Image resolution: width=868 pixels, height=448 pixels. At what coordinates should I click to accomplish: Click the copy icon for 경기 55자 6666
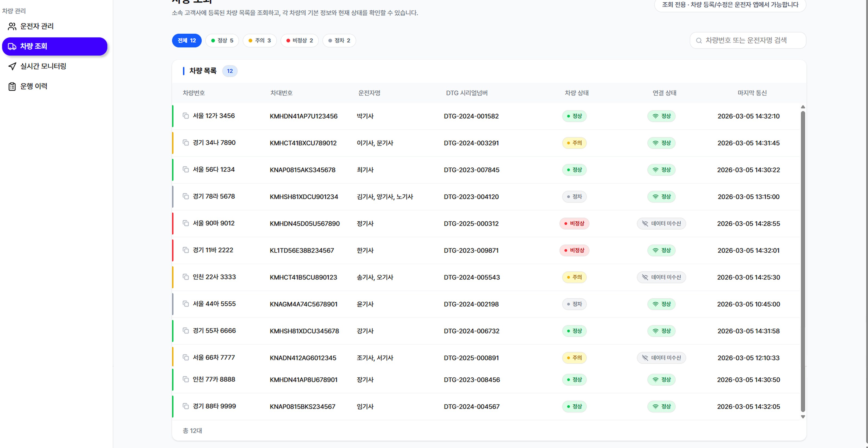186,331
